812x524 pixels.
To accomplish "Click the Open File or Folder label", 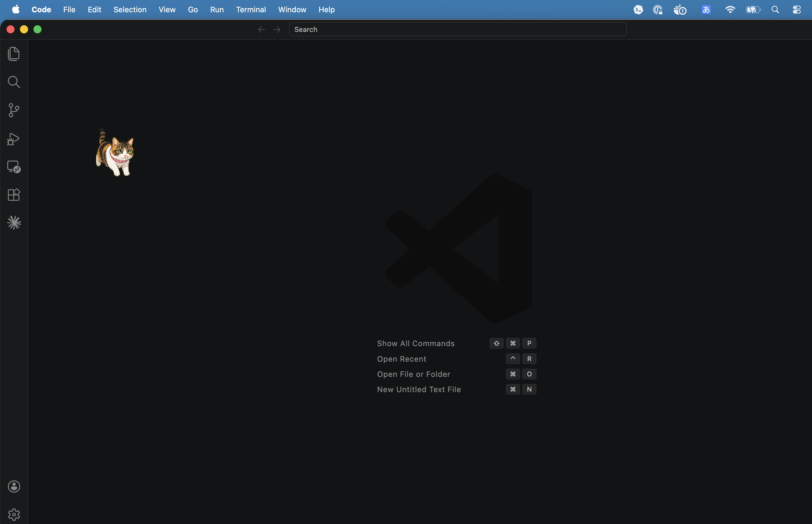I will 413,374.
